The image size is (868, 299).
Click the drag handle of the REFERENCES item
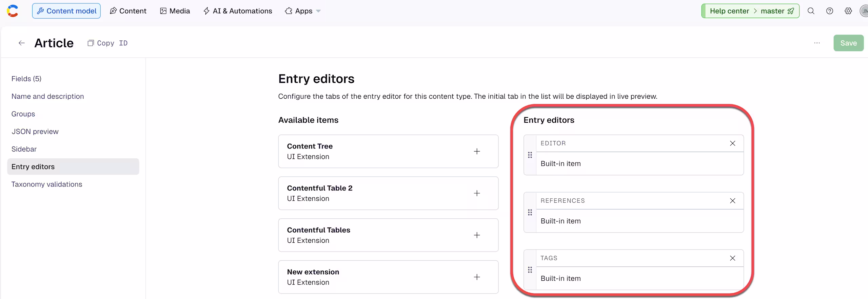(x=530, y=213)
